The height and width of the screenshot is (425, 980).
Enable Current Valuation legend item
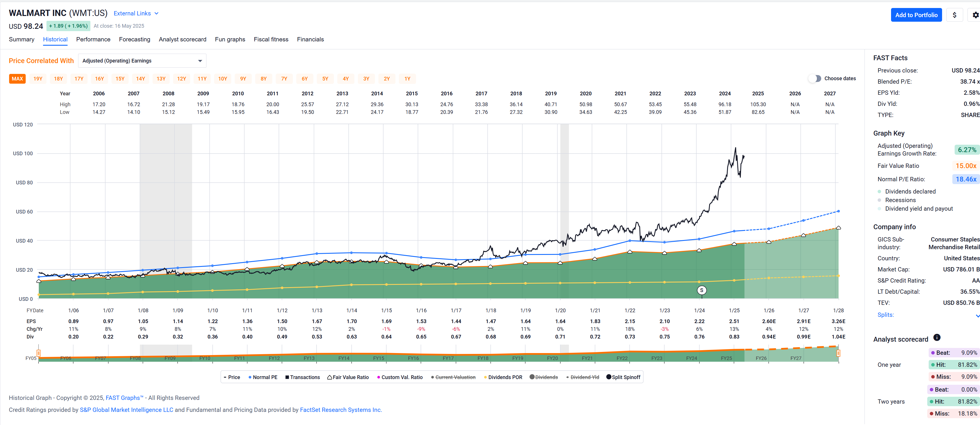453,377
